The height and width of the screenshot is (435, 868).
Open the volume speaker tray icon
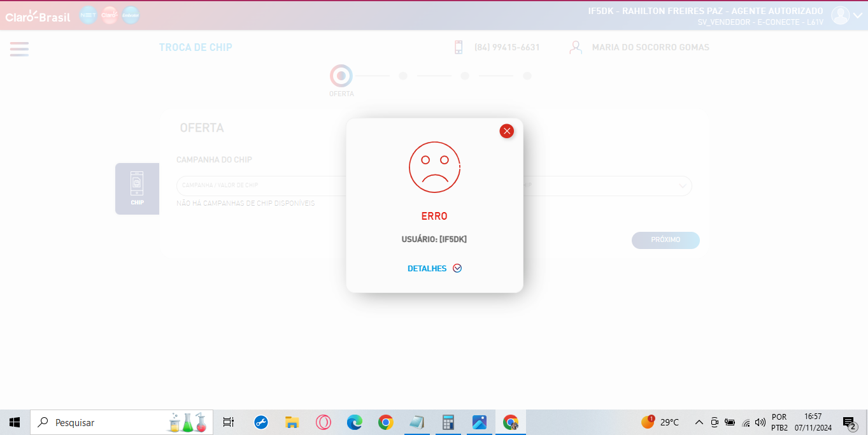point(760,422)
